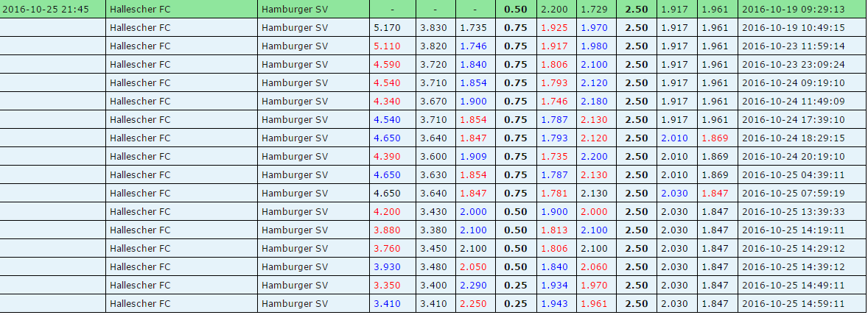868x315 pixels.
Task: Pick the timestamp 2016-10-24 20:19:10
Action: 794,156
